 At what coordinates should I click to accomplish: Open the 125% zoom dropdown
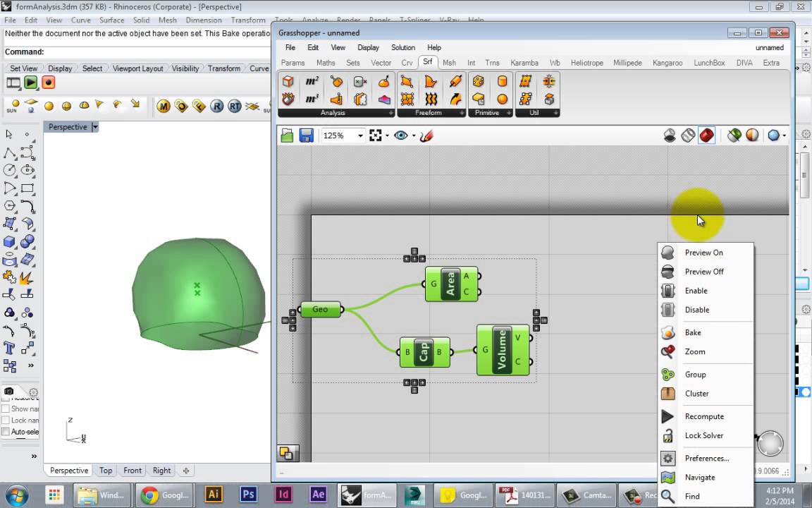pos(360,135)
